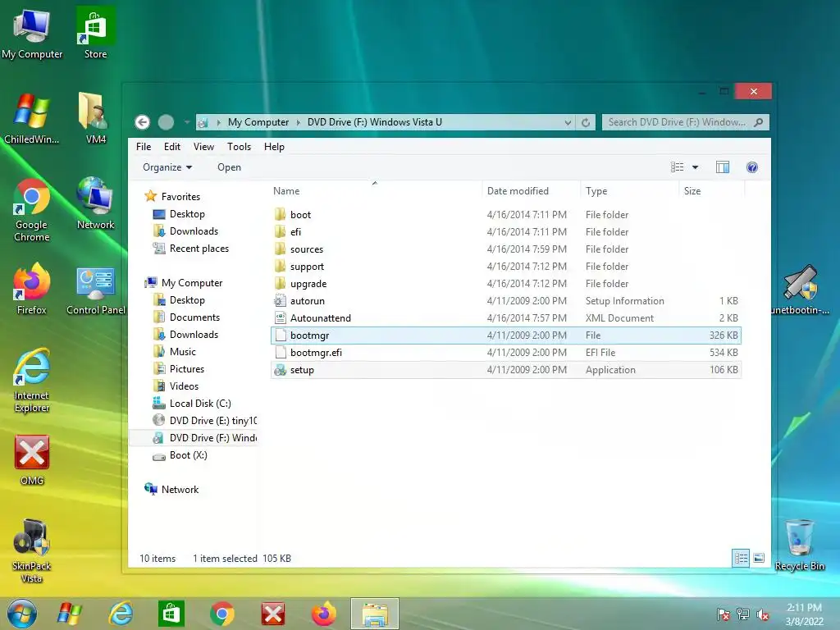Open the View menu
This screenshot has width=840, height=630.
click(x=203, y=147)
